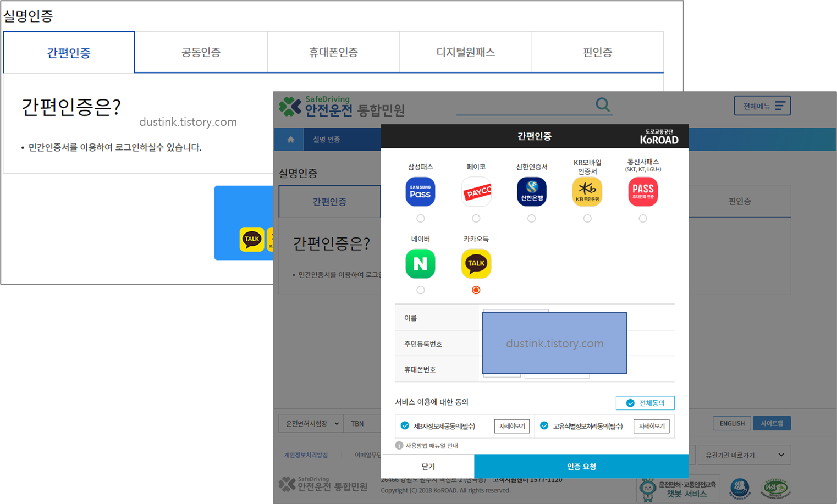Image resolution: width=837 pixels, height=504 pixels.
Task: Select the 통신사패스 PASS icon
Action: click(x=643, y=192)
